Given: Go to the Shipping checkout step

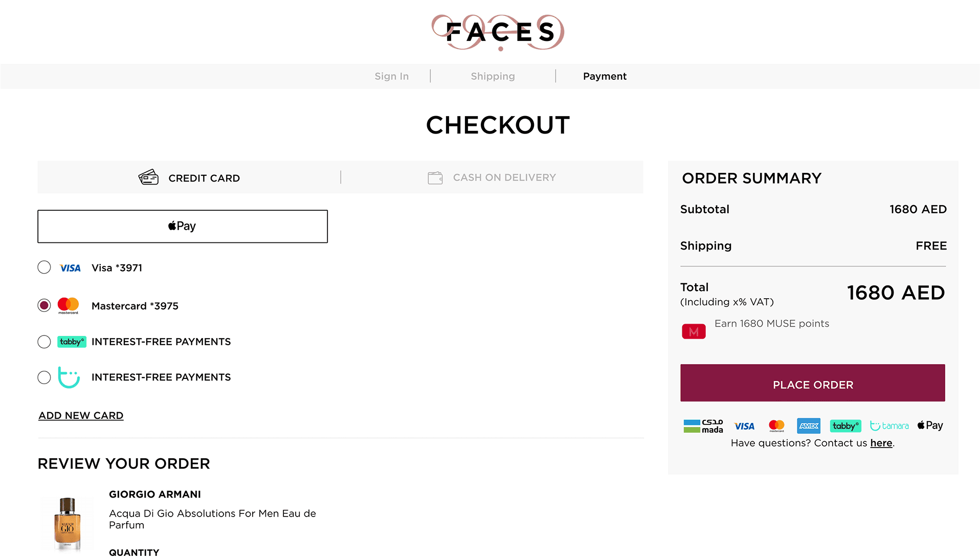Looking at the screenshot, I should 493,76.
